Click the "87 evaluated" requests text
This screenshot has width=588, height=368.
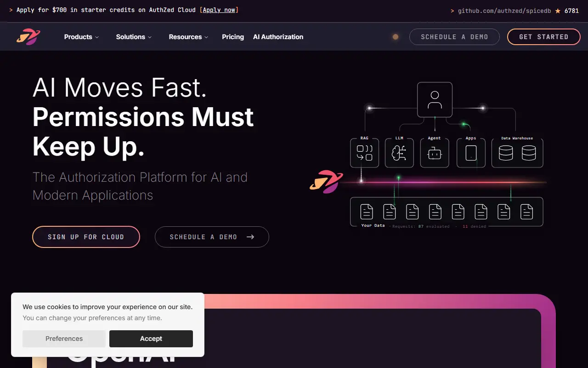[434, 226]
